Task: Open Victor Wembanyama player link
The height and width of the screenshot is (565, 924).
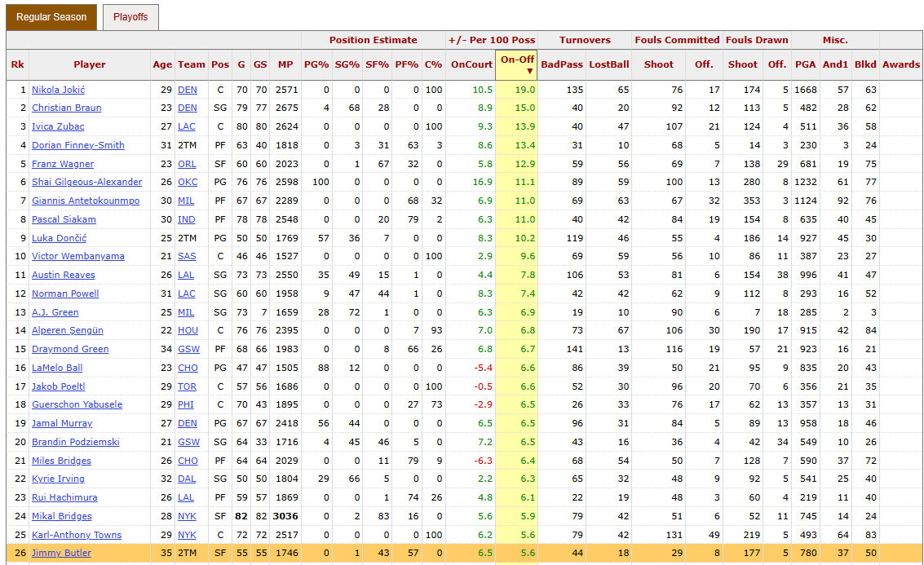Action: tap(78, 256)
